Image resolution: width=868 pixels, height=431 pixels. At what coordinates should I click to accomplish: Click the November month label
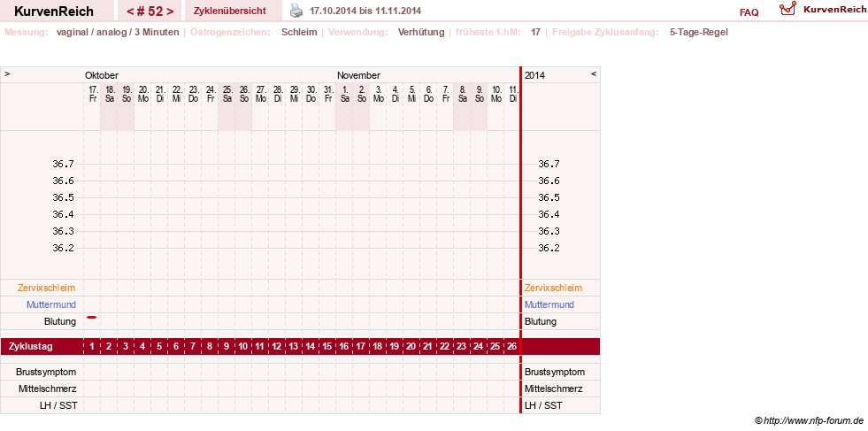(358, 75)
